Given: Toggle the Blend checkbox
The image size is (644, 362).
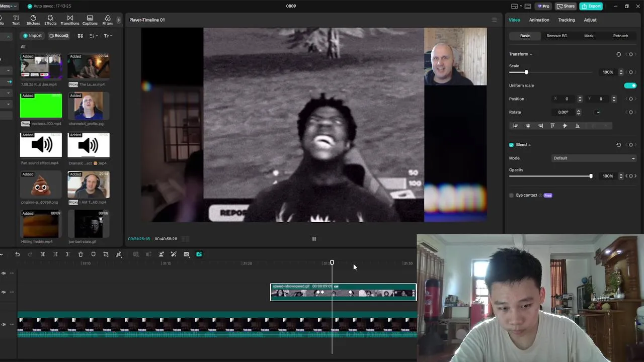Looking at the screenshot, I should [x=511, y=145].
